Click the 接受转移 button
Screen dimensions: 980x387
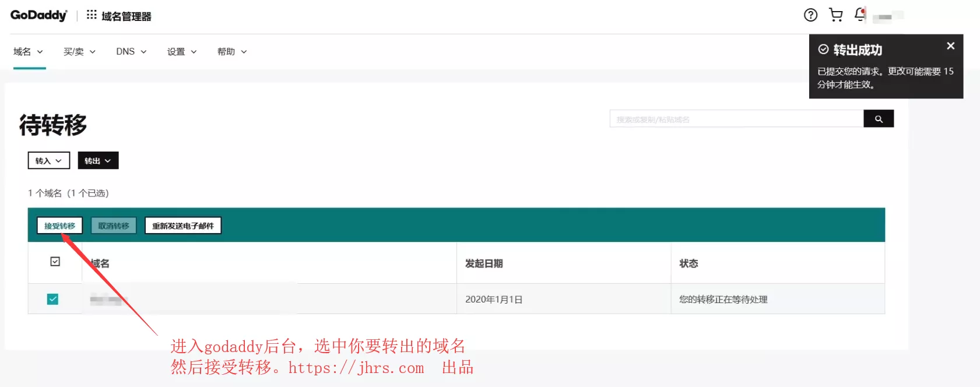click(x=59, y=226)
